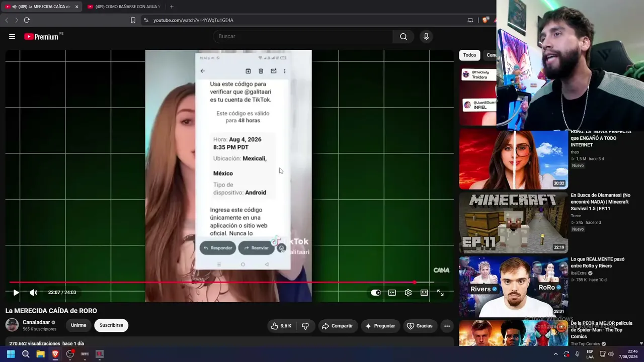Open 'De la PEOR a MEJOR película' title

coord(601,330)
